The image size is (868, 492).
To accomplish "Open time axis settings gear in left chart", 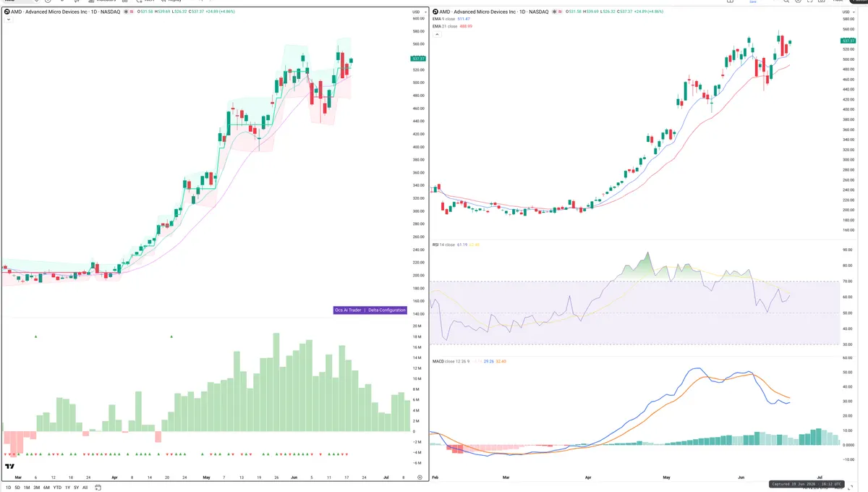I will (x=420, y=478).
